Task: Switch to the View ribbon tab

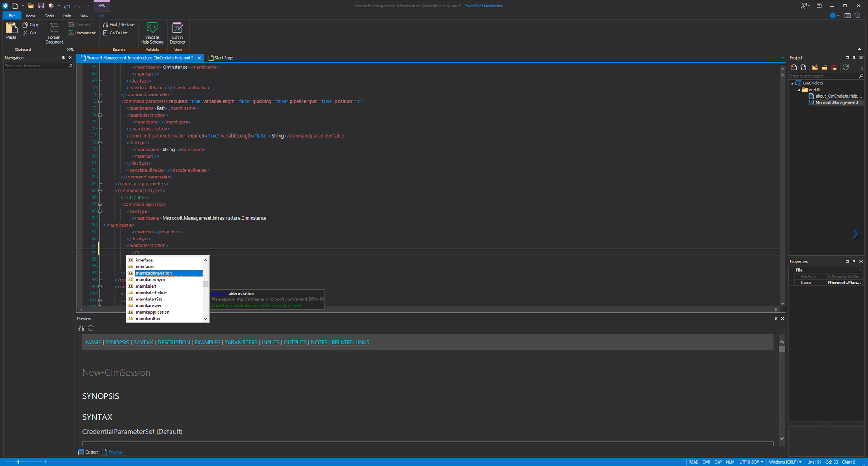Action: point(84,16)
